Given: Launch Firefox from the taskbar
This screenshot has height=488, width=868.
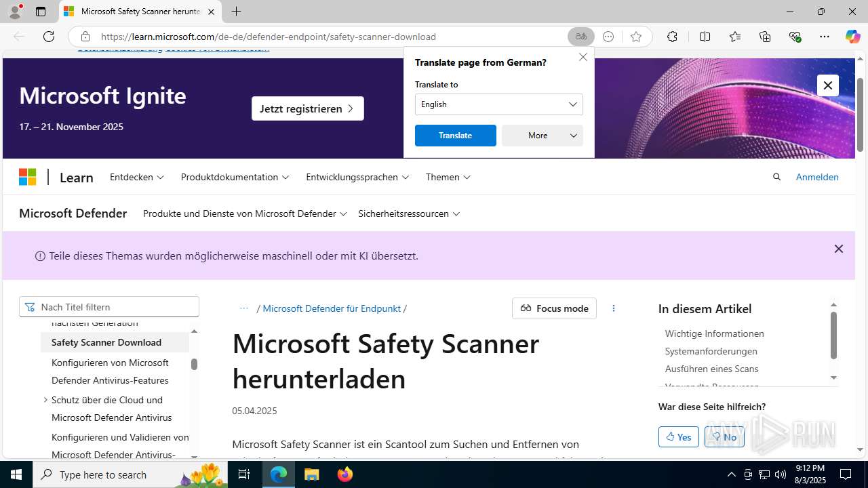Looking at the screenshot, I should pyautogui.click(x=345, y=474).
